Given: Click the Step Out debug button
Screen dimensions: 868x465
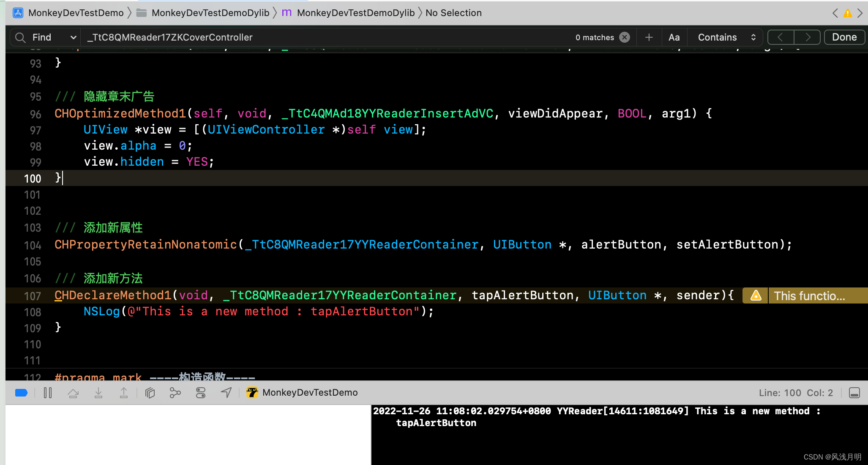Looking at the screenshot, I should click(124, 393).
